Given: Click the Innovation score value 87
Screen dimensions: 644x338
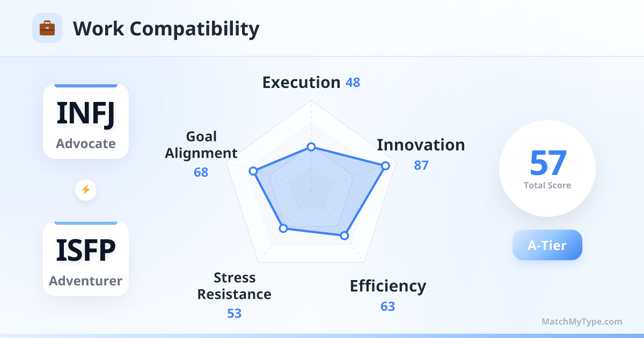Looking at the screenshot, I should (x=421, y=165).
